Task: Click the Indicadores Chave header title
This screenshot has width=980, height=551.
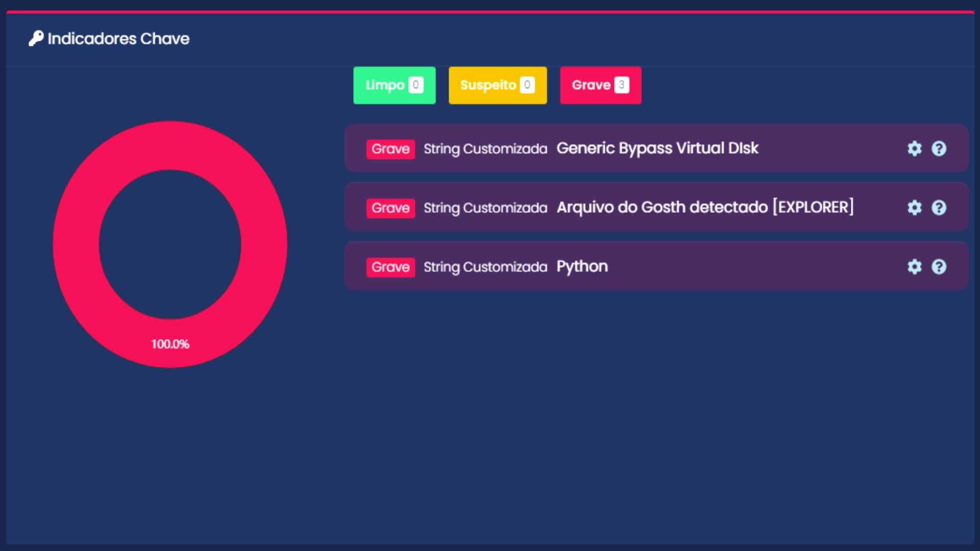Action: 118,39
